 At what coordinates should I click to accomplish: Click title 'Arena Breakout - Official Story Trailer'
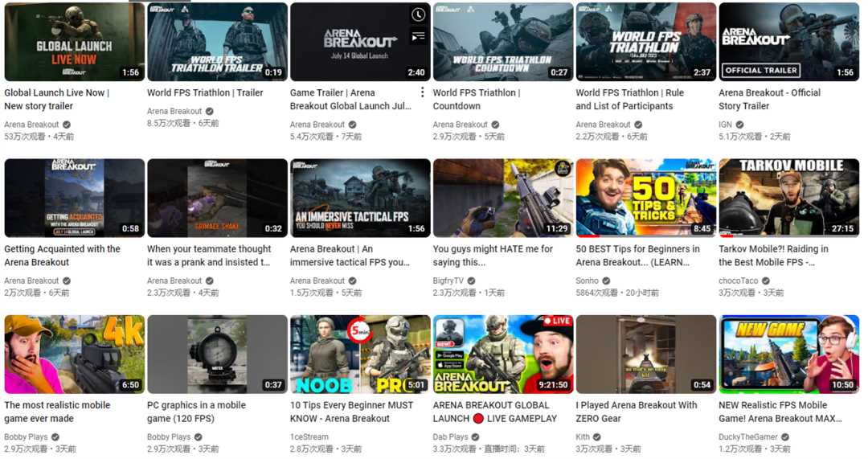769,99
